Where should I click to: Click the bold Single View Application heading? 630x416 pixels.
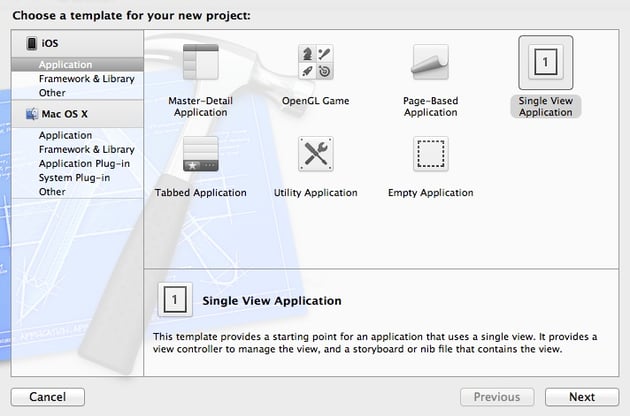pyautogui.click(x=272, y=301)
